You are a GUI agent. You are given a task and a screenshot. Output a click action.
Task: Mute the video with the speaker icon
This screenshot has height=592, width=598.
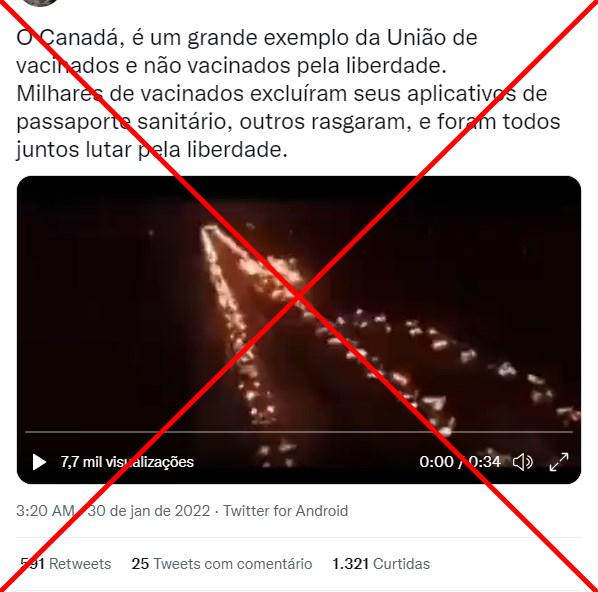(522, 462)
